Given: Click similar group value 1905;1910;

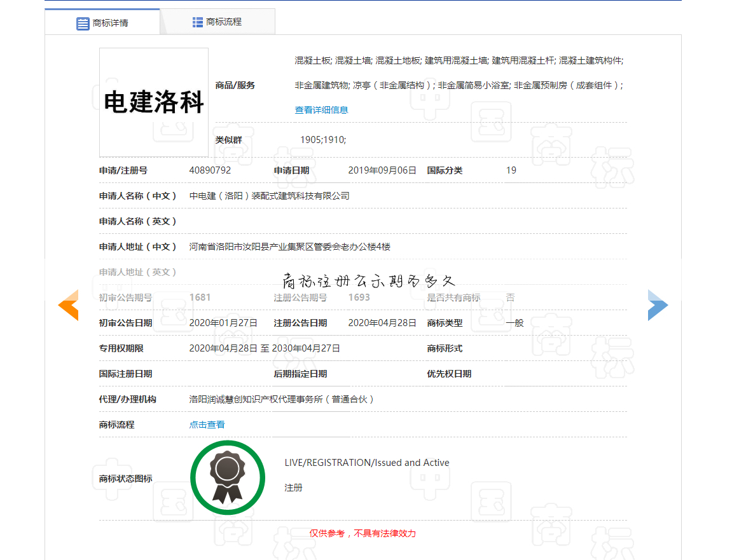Looking at the screenshot, I should click(323, 140).
